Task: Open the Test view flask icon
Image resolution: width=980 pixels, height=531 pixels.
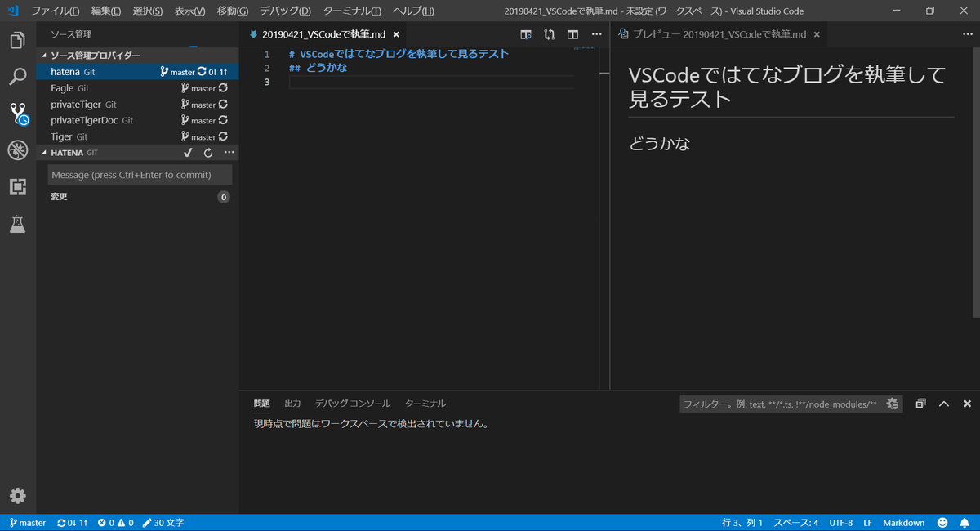Action: [17, 221]
